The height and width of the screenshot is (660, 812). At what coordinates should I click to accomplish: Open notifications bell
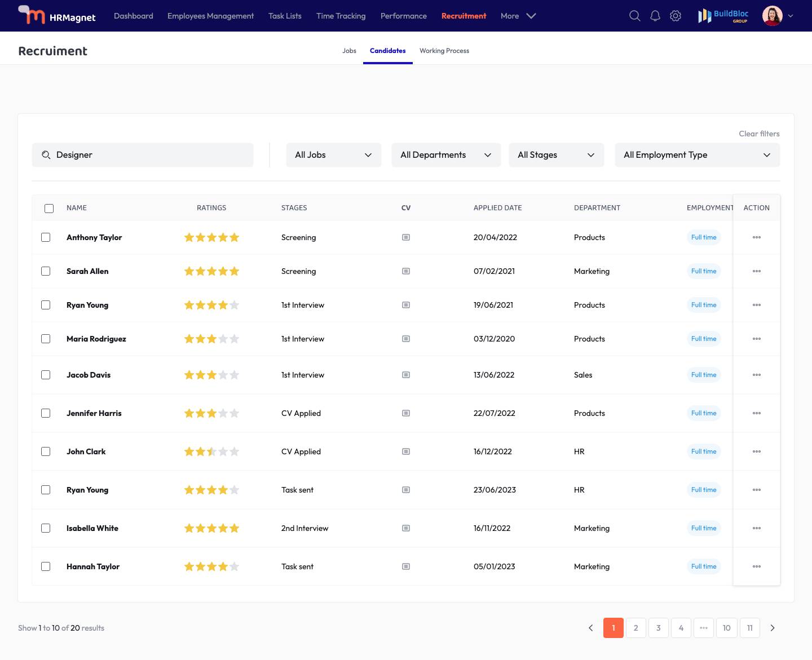[655, 16]
